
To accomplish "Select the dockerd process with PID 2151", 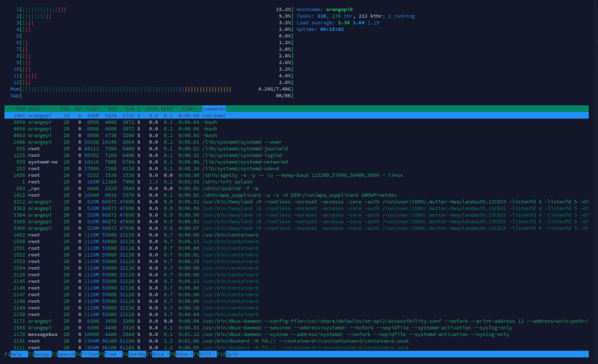I will (296, 341).
